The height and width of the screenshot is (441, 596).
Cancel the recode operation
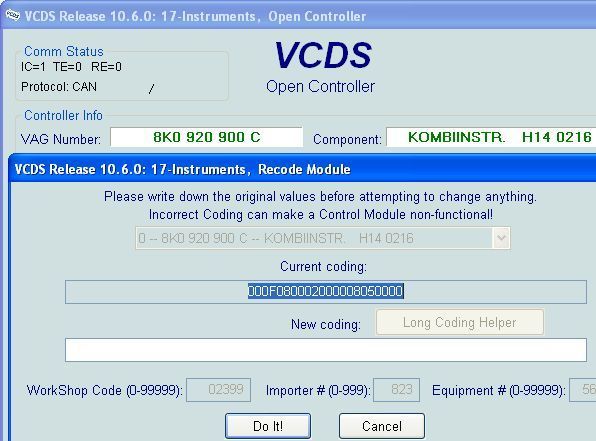[382, 426]
